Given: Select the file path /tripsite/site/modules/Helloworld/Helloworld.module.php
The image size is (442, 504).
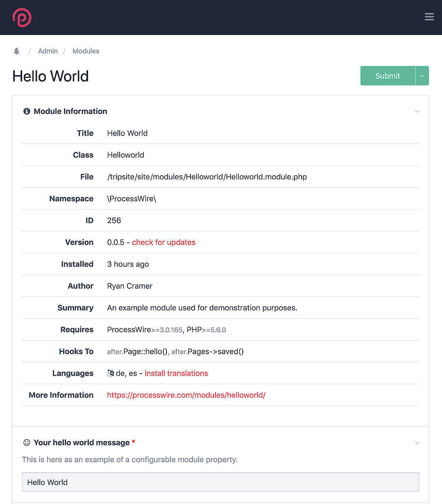Looking at the screenshot, I should pyautogui.click(x=207, y=177).
